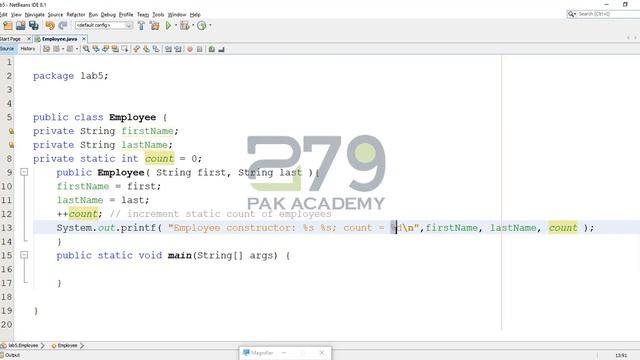Toggle Highlight Search icon in editor toolbar
This screenshot has width=640, height=360.
pos(116,49)
